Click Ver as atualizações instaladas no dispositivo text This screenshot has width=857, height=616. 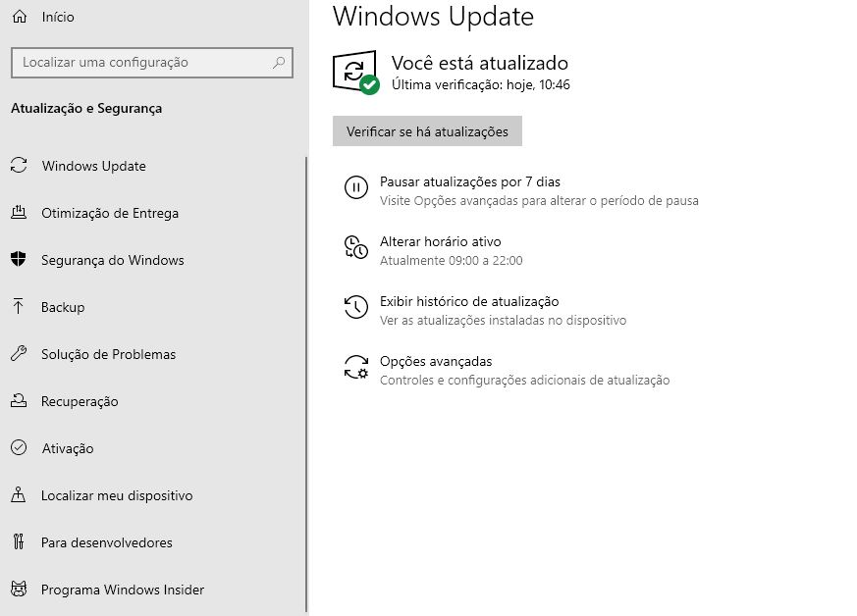[504, 321]
